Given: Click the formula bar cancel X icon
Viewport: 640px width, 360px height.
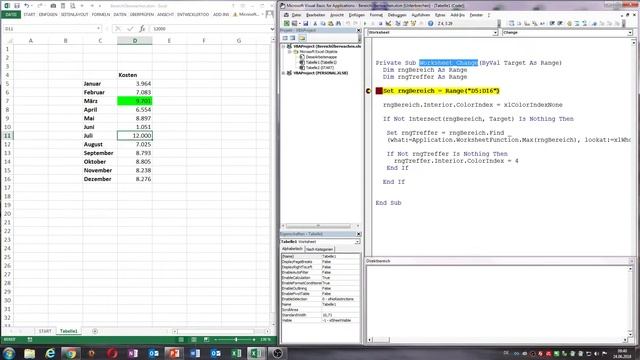Looking at the screenshot, I should coord(118,29).
